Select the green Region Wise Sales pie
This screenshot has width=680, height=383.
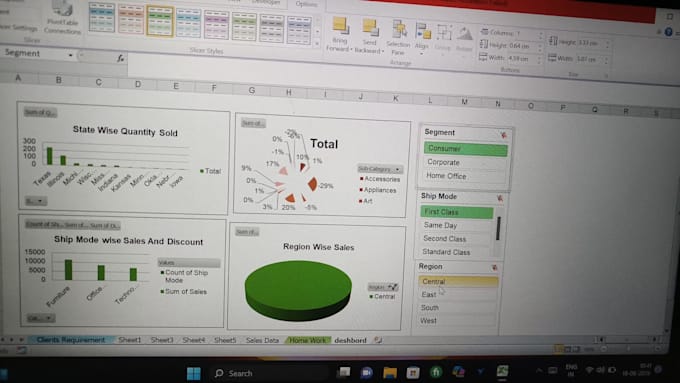coord(298,290)
